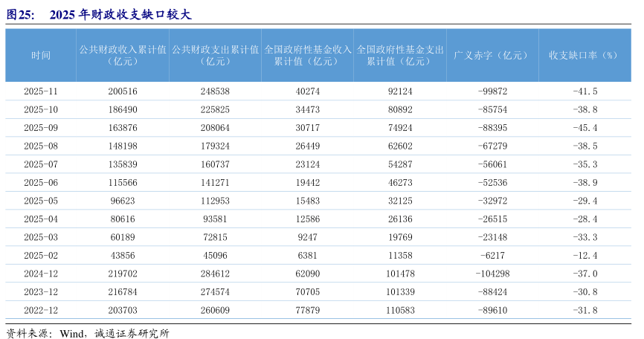Click the 资料来源 Wind source note
Image resolution: width=644 pixels, height=339 pixels.
click(88, 332)
